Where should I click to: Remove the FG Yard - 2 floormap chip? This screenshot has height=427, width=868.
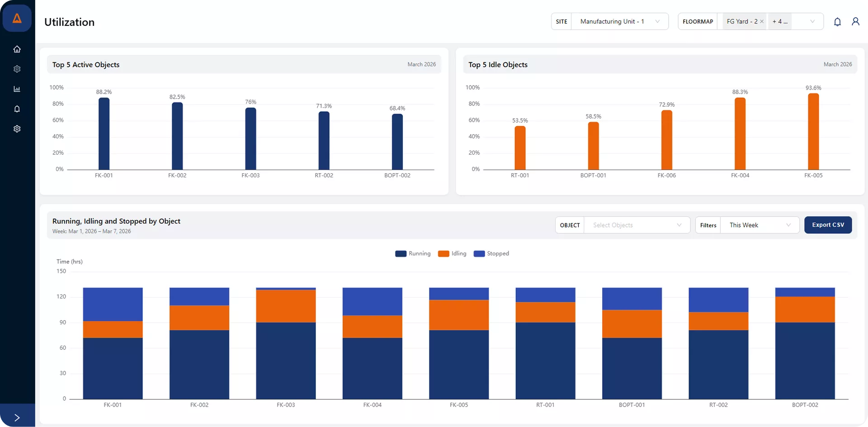pyautogui.click(x=762, y=21)
